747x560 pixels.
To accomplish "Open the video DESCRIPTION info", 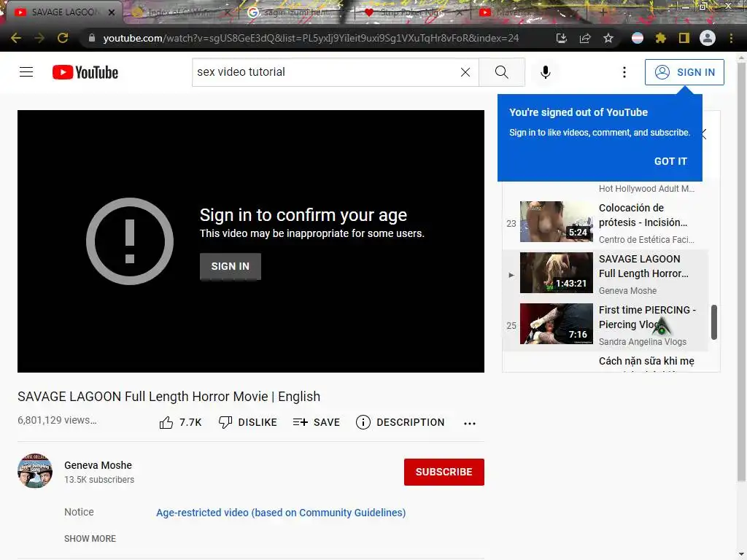I will pos(400,422).
